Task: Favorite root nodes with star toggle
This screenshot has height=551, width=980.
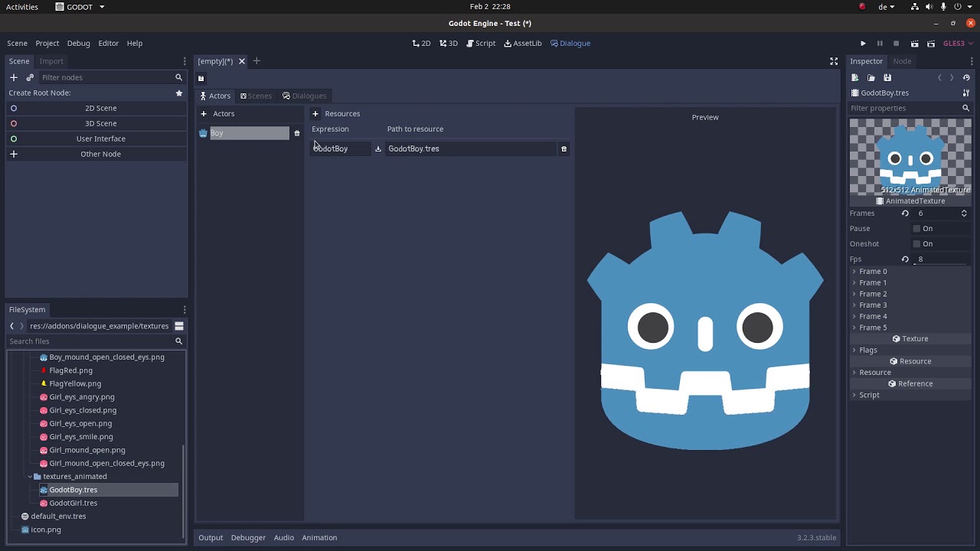Action: pyautogui.click(x=179, y=93)
